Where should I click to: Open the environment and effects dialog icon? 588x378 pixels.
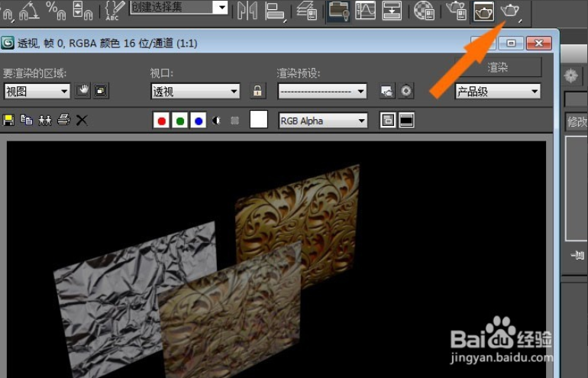[405, 91]
